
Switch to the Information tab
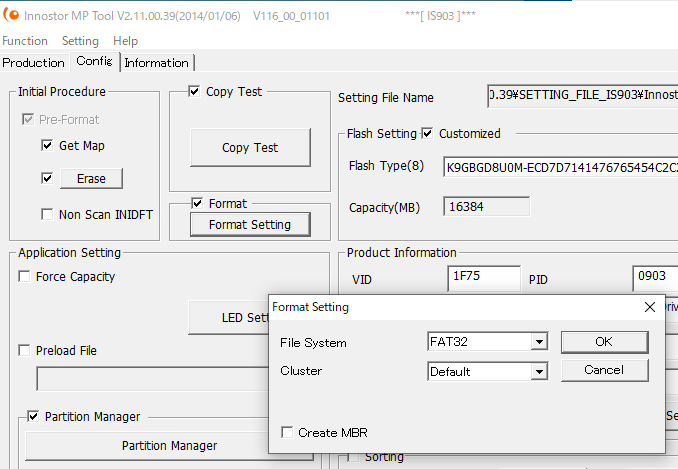coord(157,63)
